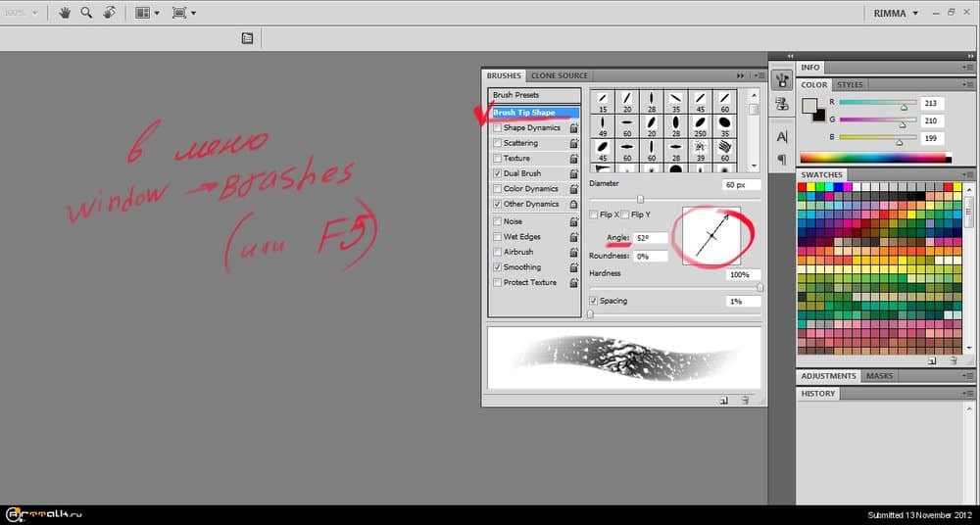Open the RIMMA workspace switcher dropdown
This screenshot has height=525, width=980.
tap(896, 13)
